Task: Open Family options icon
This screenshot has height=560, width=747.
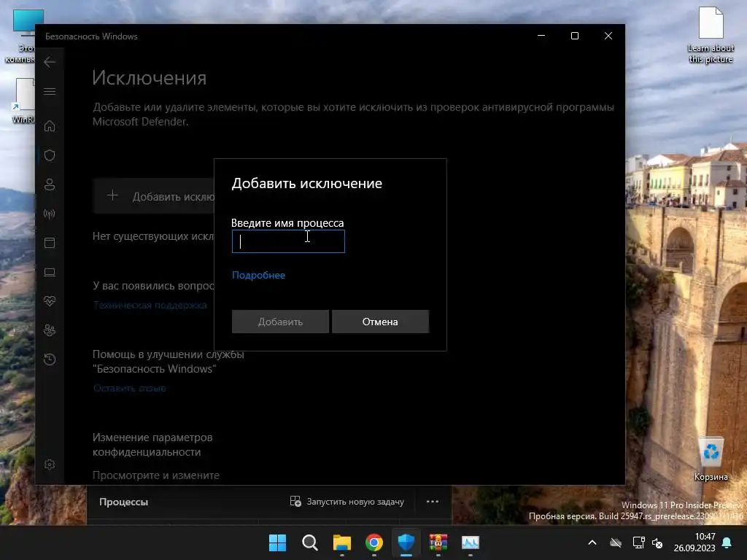Action: click(x=50, y=330)
